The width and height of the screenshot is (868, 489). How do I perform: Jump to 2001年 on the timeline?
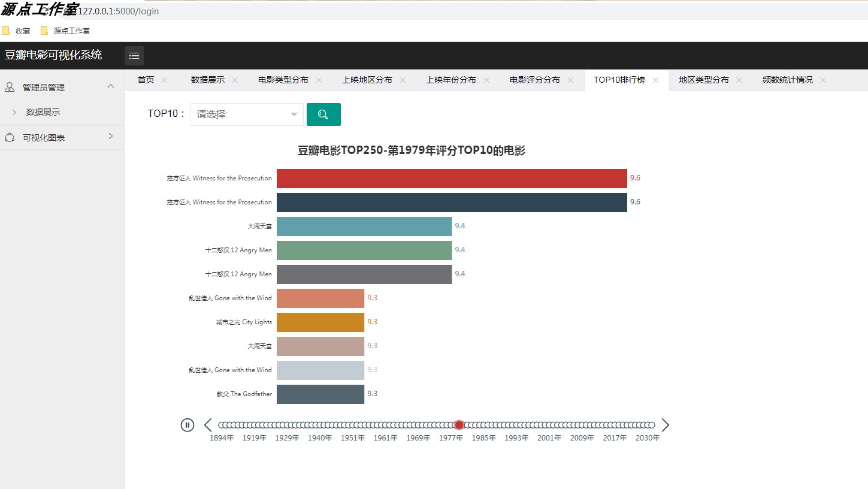point(549,438)
